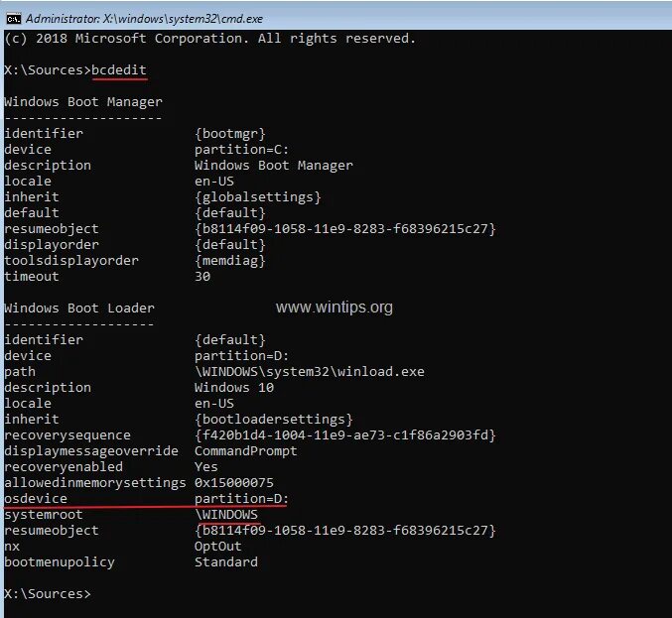
Task: Click the systemroot label
Action: (x=44, y=515)
